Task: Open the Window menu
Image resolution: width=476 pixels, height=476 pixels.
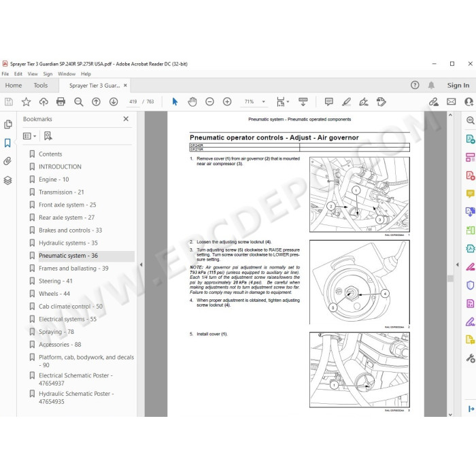Action: click(x=67, y=73)
